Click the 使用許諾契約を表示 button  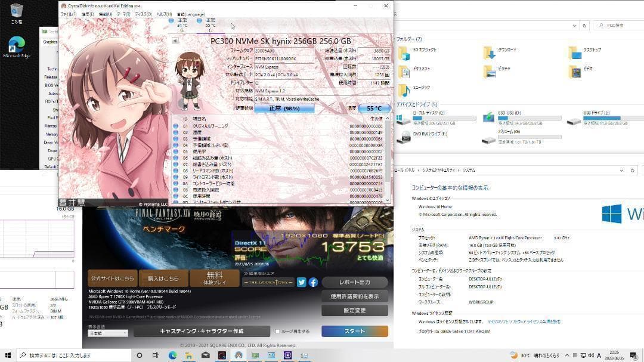354,296
